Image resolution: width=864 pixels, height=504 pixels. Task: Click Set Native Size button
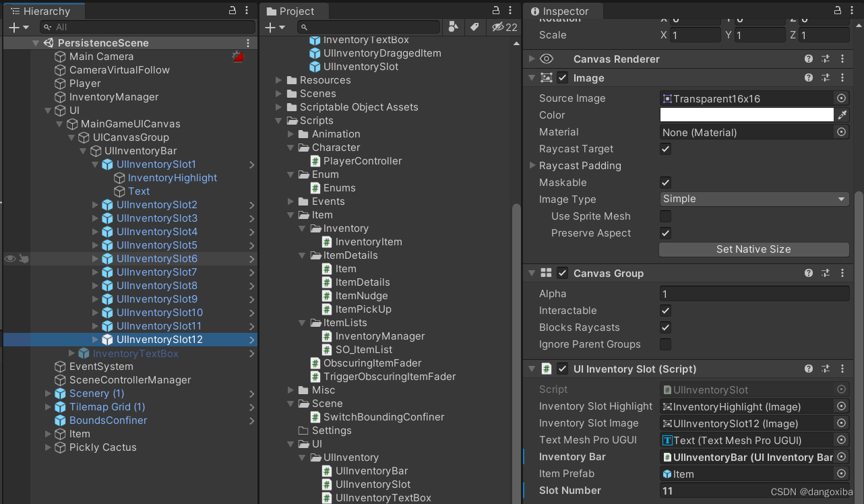coord(754,249)
